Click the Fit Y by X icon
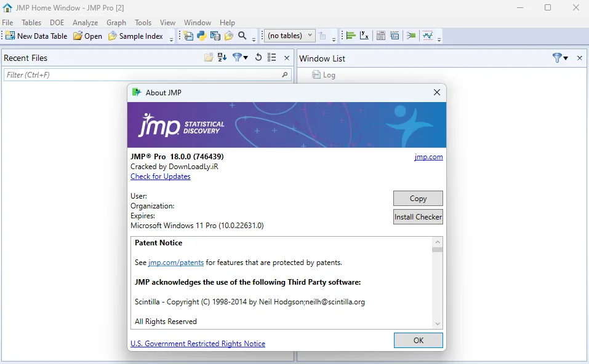589x364 pixels. (x=364, y=36)
